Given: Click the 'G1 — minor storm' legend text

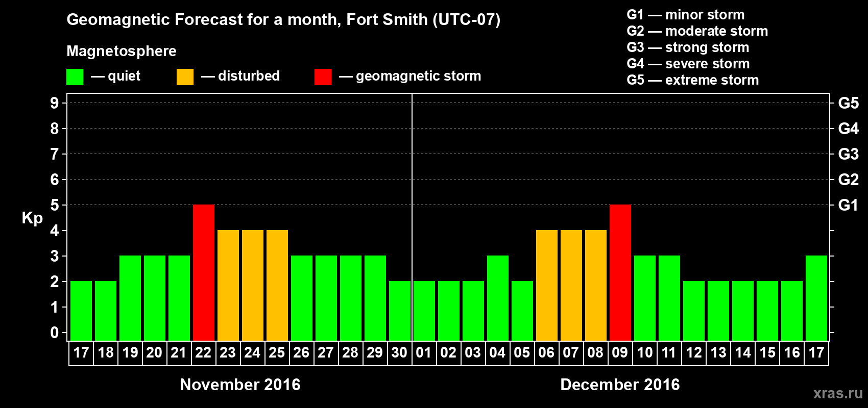Looking at the screenshot, I should pos(686,15).
